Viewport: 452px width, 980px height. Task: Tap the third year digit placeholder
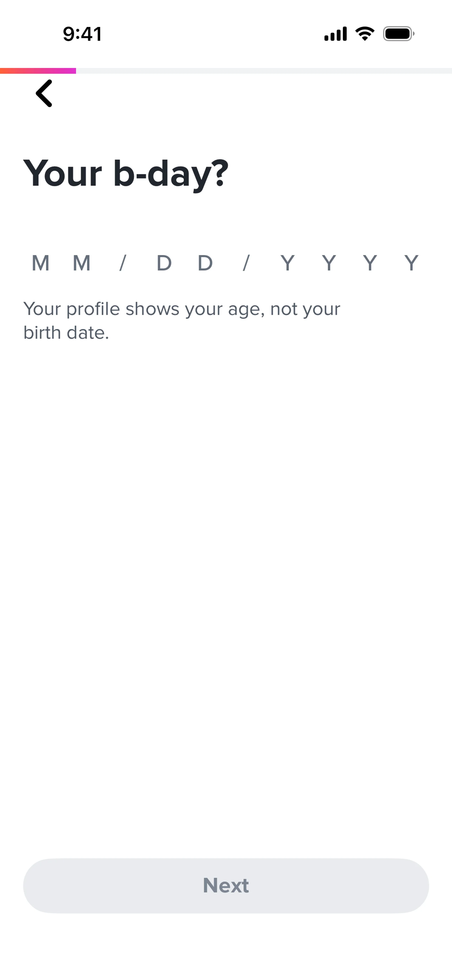coord(370,263)
